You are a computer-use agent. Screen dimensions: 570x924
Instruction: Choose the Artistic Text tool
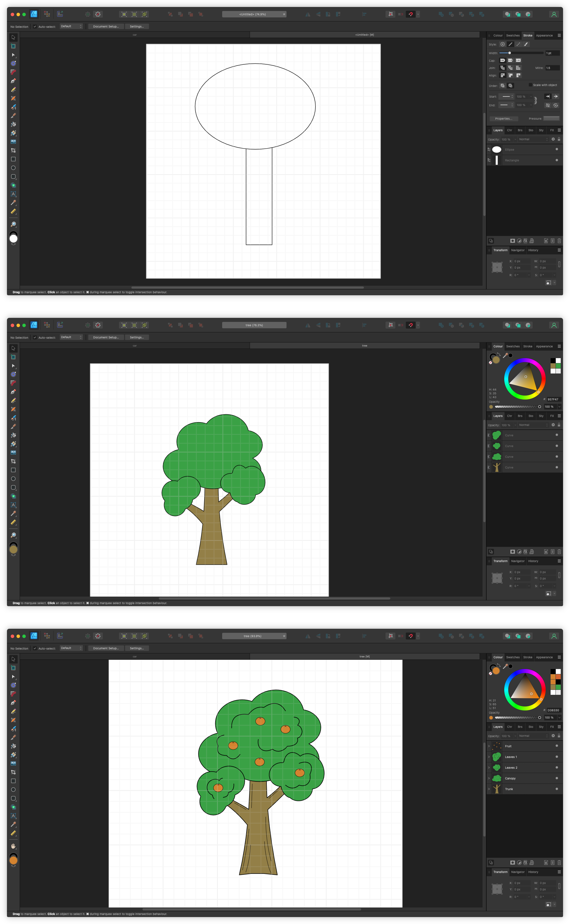14,194
